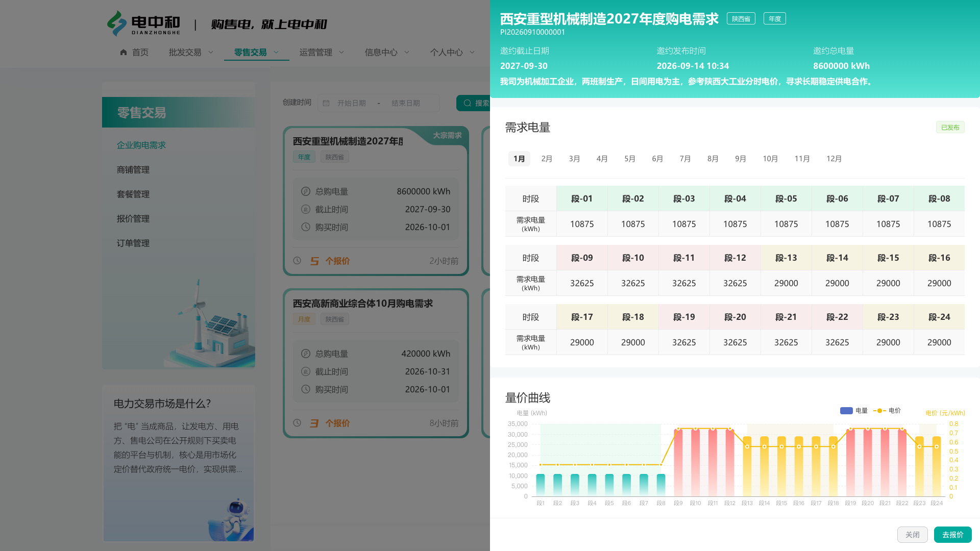Image resolution: width=980 pixels, height=551 pixels.
Task: Select the 6月 month tab
Action: pyautogui.click(x=657, y=159)
